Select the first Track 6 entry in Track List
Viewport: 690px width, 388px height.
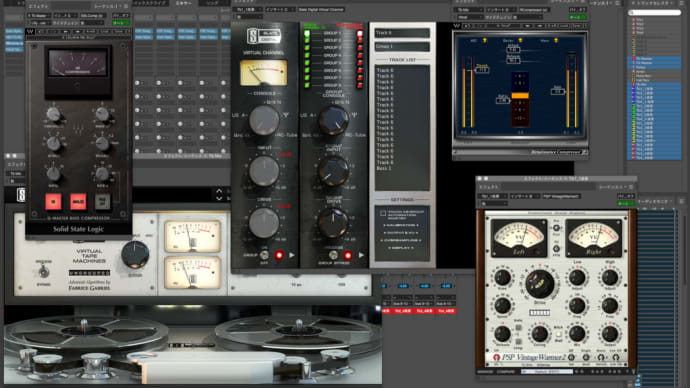coord(385,70)
